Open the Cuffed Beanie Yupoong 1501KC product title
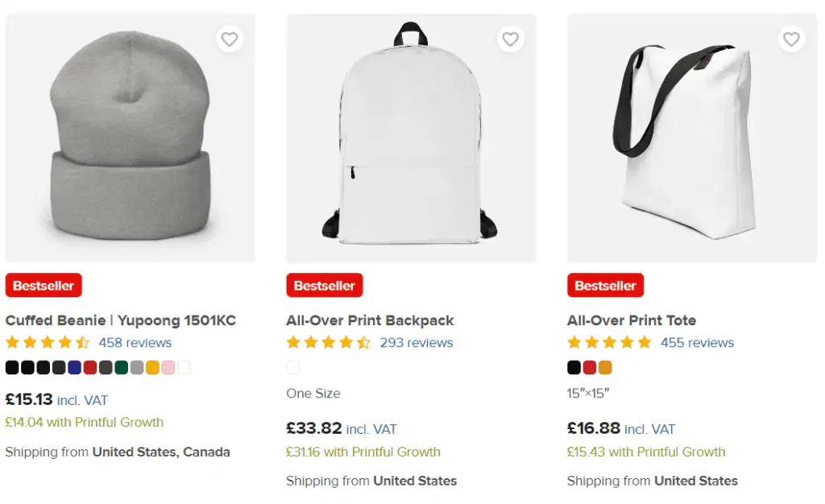The width and height of the screenshot is (825, 504). pyautogui.click(x=121, y=320)
